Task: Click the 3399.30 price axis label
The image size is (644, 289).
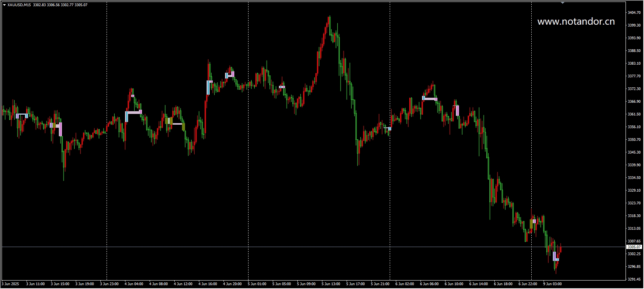Action: pyautogui.click(x=634, y=25)
